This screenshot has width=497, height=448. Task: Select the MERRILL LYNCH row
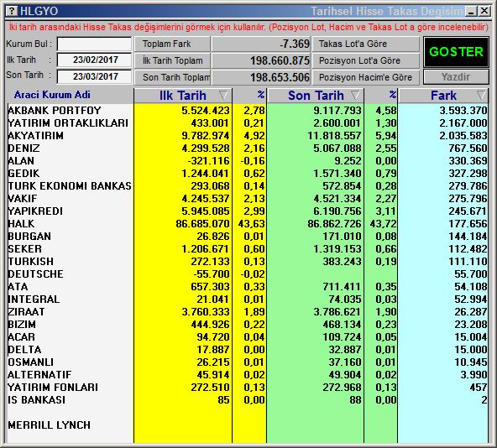point(248,425)
